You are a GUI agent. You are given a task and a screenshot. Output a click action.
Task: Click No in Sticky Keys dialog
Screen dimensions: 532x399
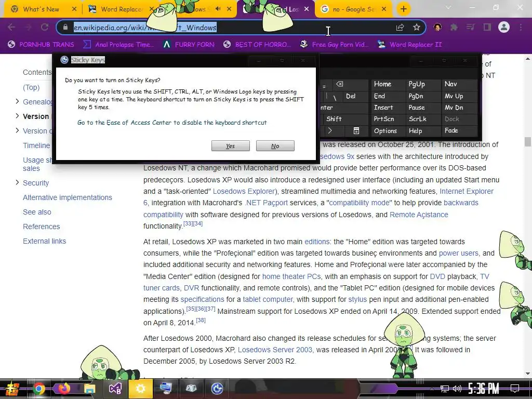(x=275, y=146)
